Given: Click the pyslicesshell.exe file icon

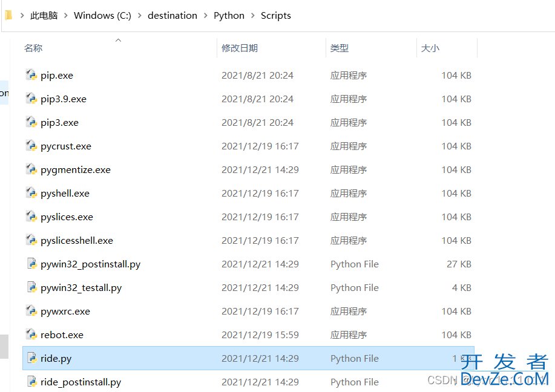Looking at the screenshot, I should tap(31, 240).
